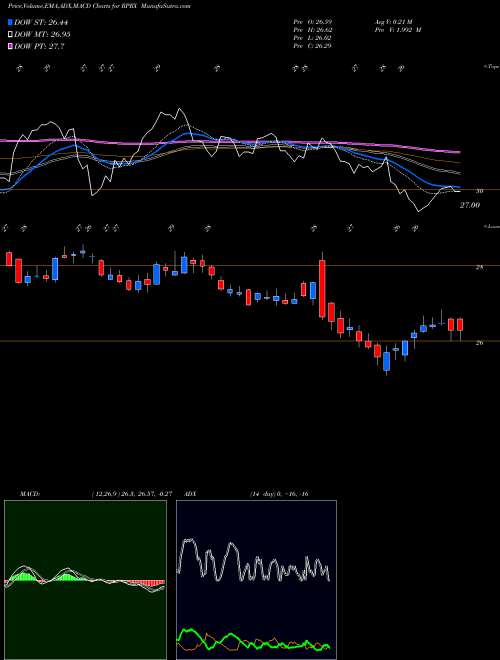This screenshot has width=500, height=660.
Task: Click the magenta DOW PT legend swatch
Action: pos(11,46)
